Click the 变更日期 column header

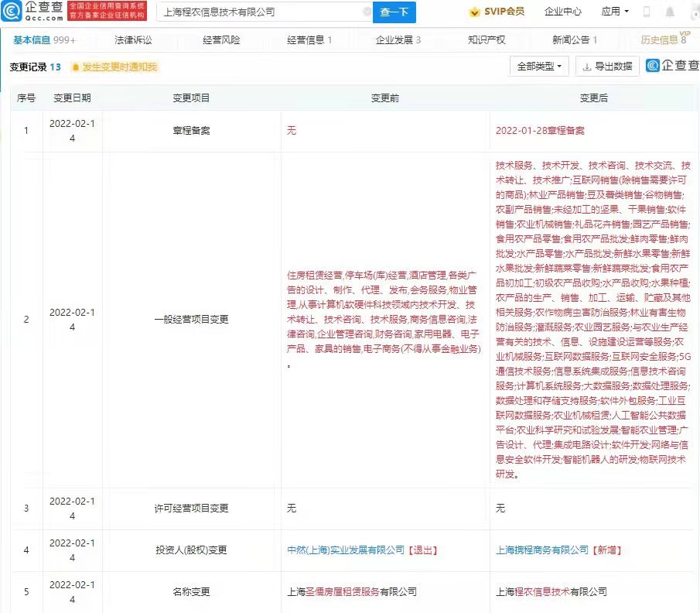(73, 98)
